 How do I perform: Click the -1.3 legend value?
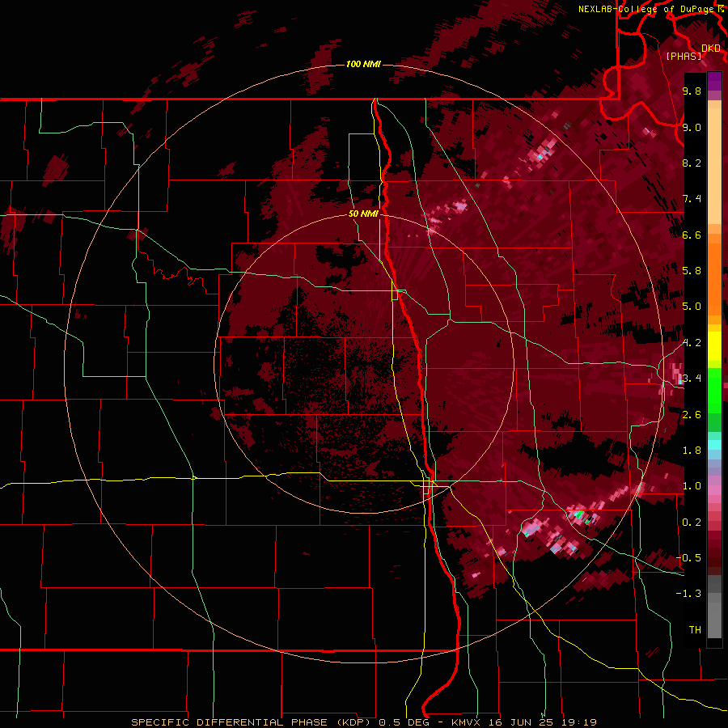tap(689, 594)
